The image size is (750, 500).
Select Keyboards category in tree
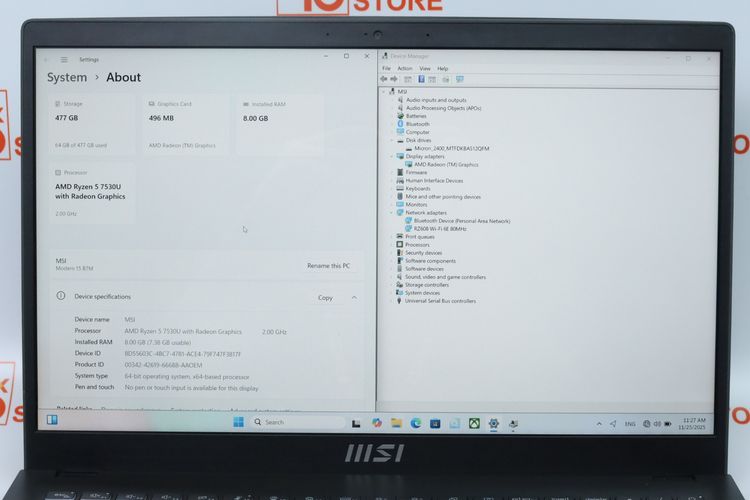tap(418, 189)
